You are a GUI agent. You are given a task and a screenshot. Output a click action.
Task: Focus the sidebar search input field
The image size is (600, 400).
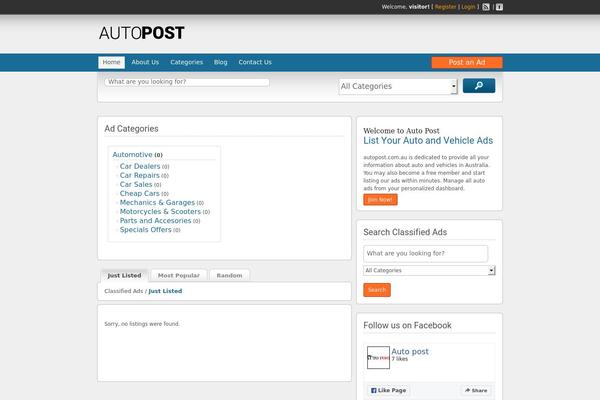(x=426, y=253)
